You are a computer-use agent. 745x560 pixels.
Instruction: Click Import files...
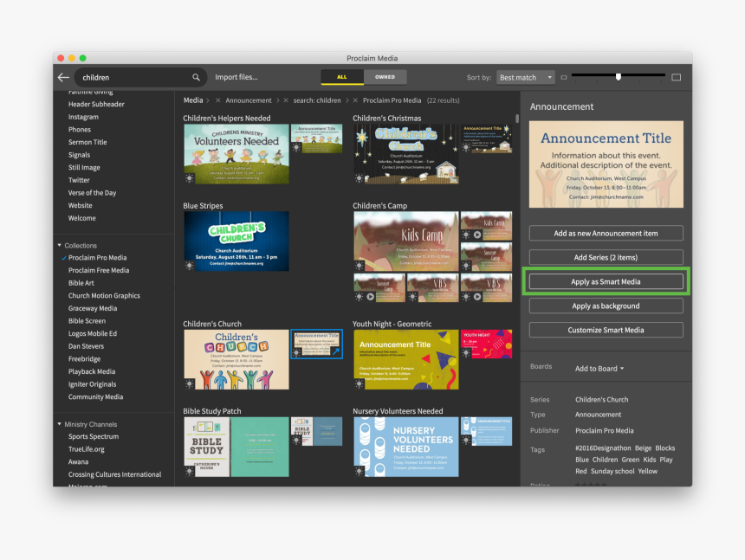236,77
